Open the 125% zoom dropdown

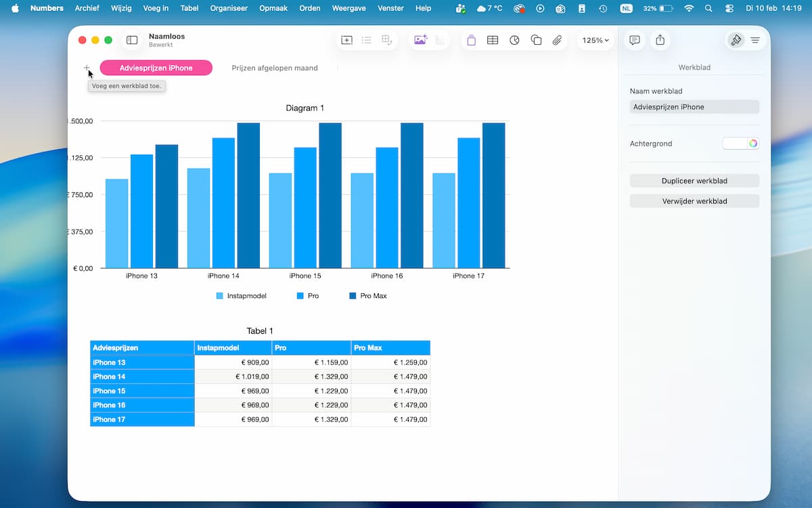595,41
